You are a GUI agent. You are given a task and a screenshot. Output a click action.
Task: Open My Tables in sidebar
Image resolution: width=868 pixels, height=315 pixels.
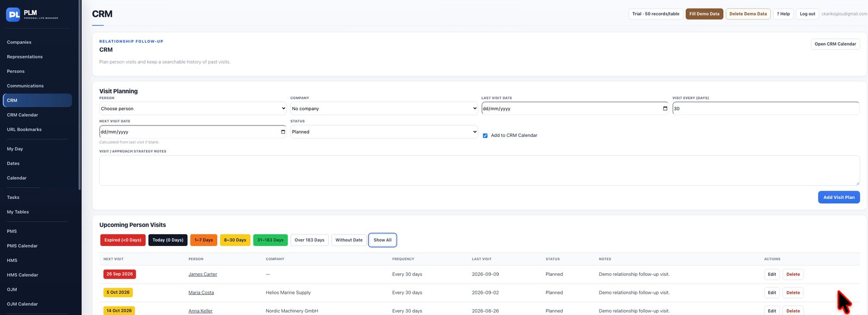(18, 212)
